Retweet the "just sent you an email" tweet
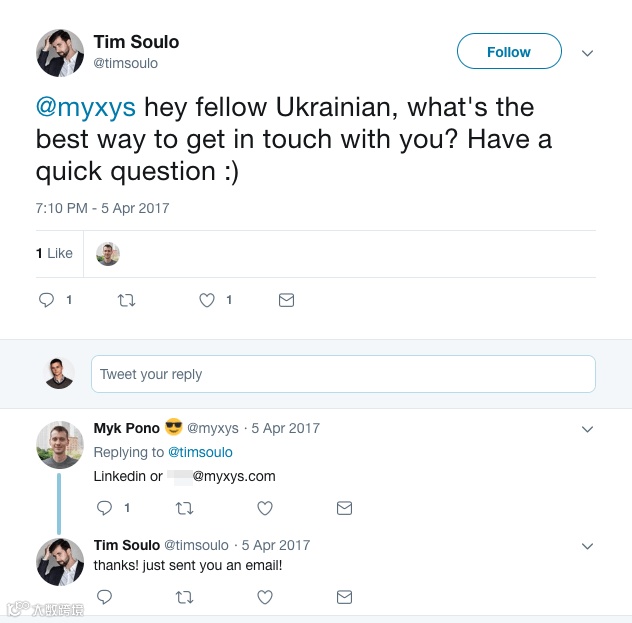 [x=184, y=597]
